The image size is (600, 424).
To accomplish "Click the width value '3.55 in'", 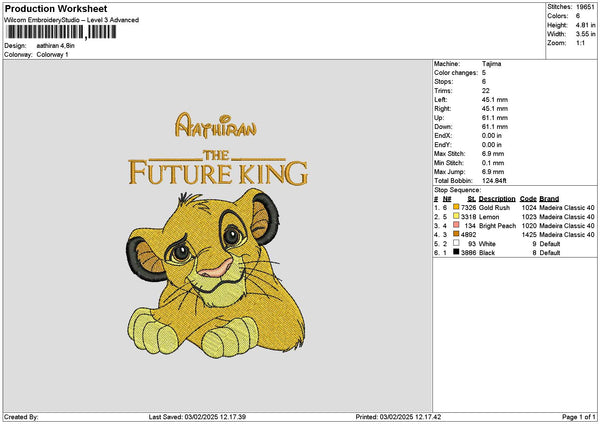I will 585,34.
